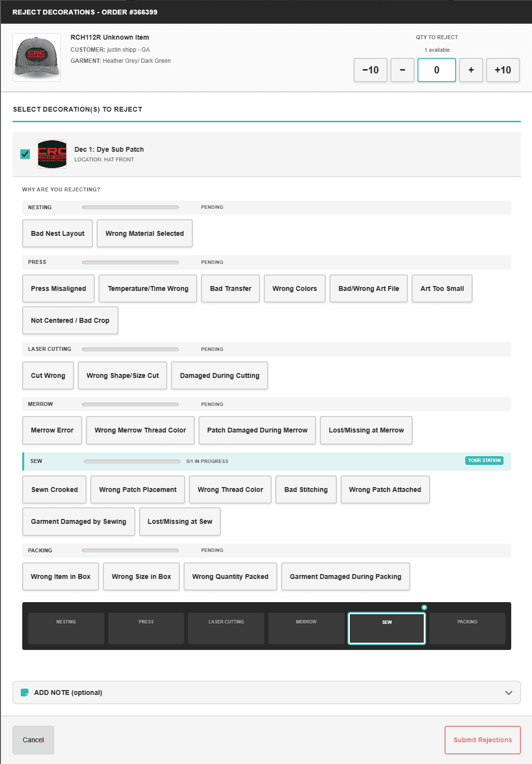Decrease quantity by ten
Image resolution: width=532 pixels, height=764 pixels.
[371, 70]
